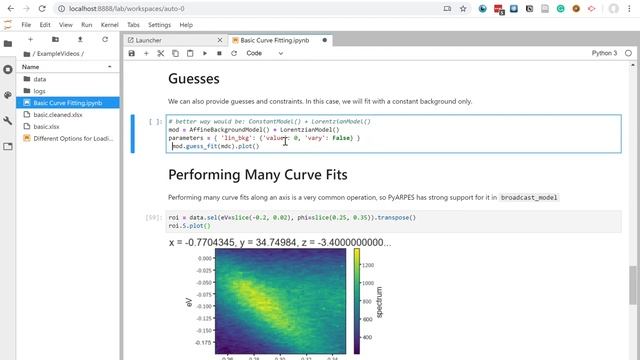
Task: Open the cell type Code dropdown
Action: (x=264, y=53)
